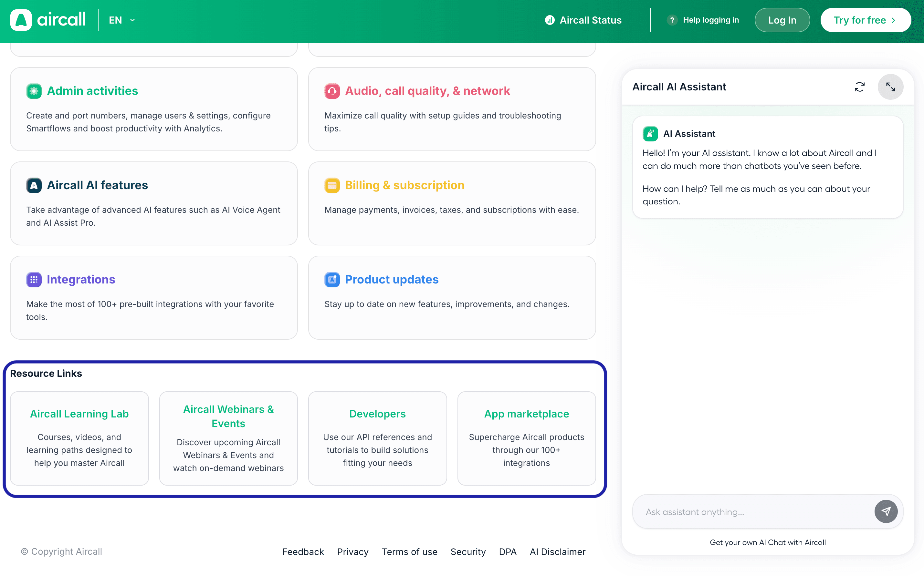Click the Aircall logo icon
This screenshot has width=924, height=576.
click(x=21, y=20)
